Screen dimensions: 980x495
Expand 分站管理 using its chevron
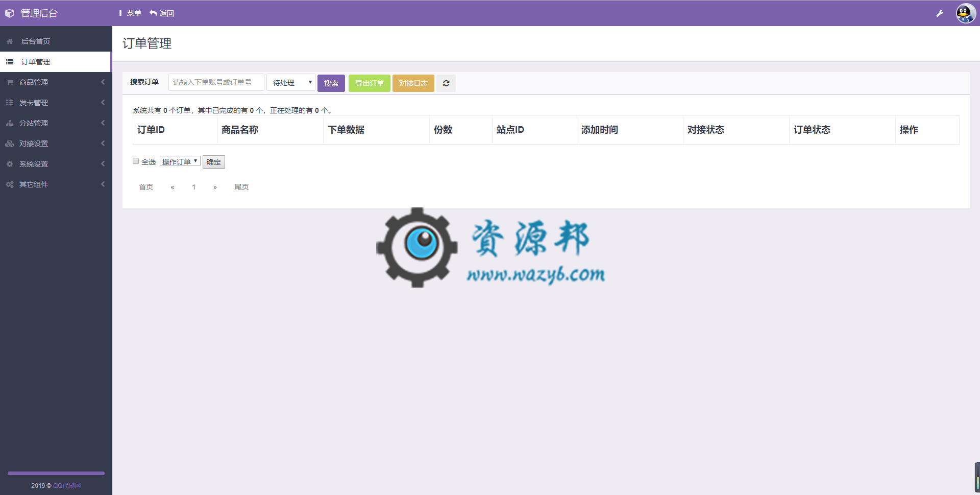103,123
